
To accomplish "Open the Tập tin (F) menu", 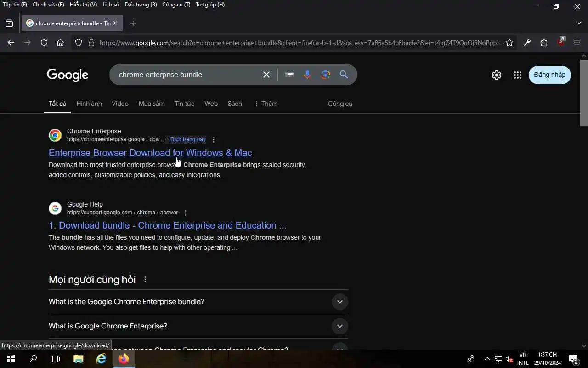I will 15,5.
